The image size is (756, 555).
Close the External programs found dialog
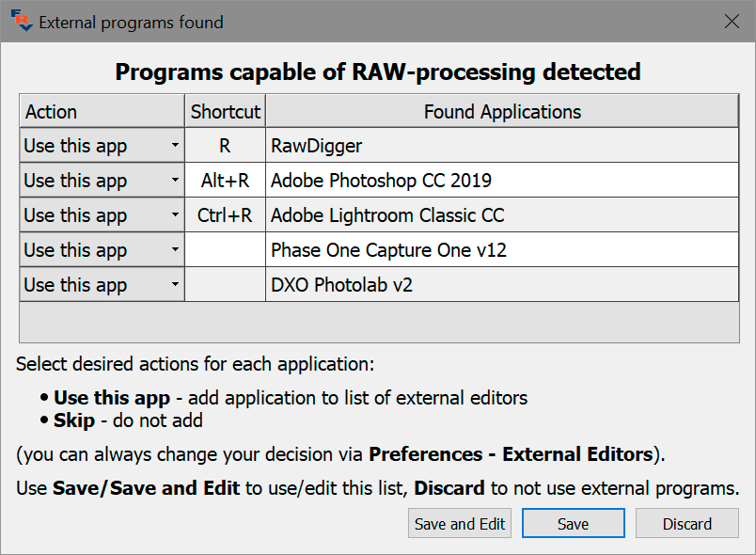pos(732,21)
